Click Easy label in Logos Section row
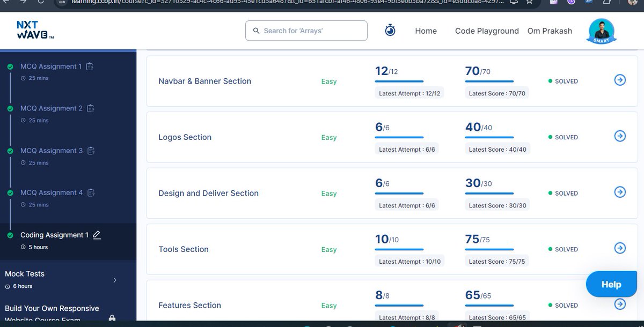The height and width of the screenshot is (327, 644). tap(329, 137)
